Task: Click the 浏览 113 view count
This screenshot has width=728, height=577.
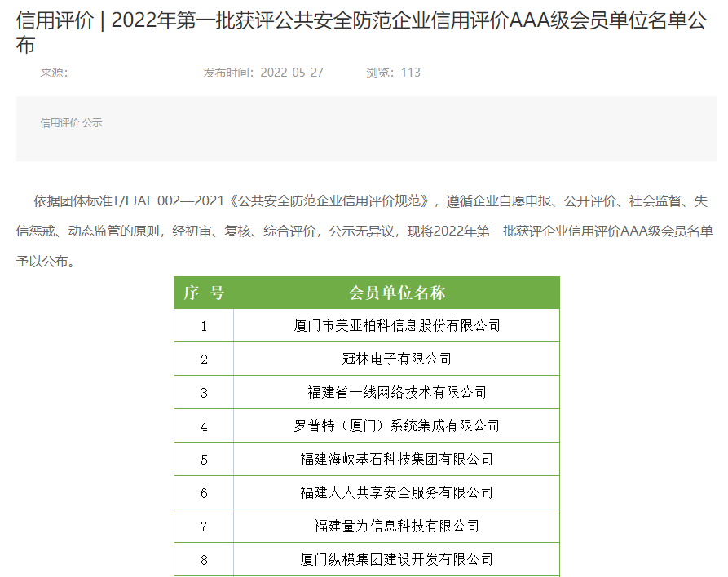Action: pos(393,73)
